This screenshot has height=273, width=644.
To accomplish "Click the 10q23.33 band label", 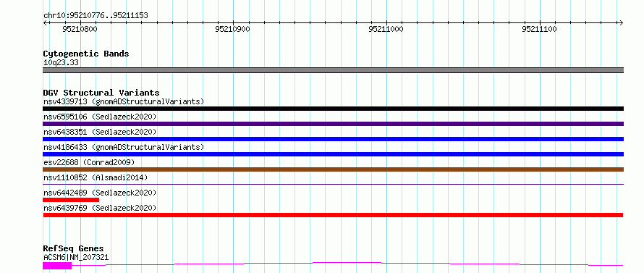I will pos(61,63).
